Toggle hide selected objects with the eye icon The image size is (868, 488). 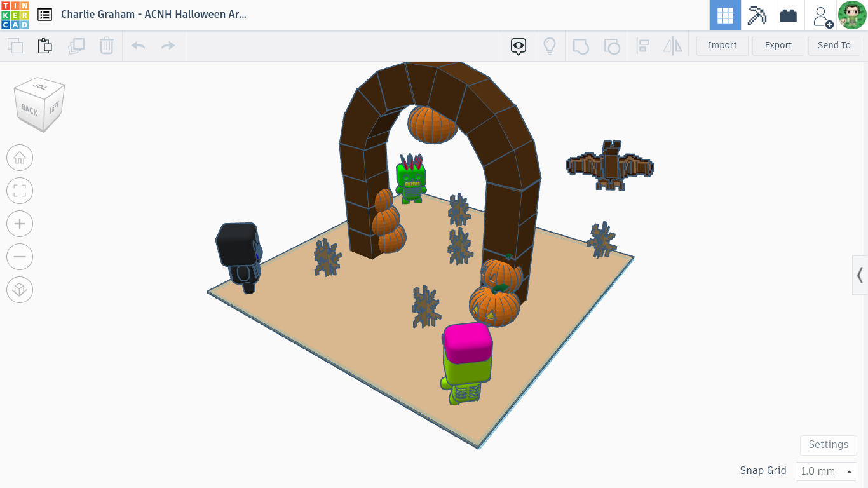[519, 46]
